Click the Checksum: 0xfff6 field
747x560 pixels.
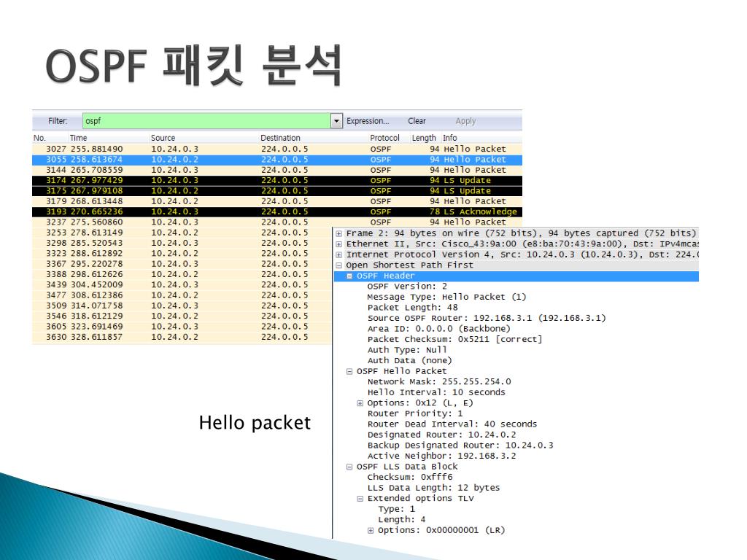410,477
